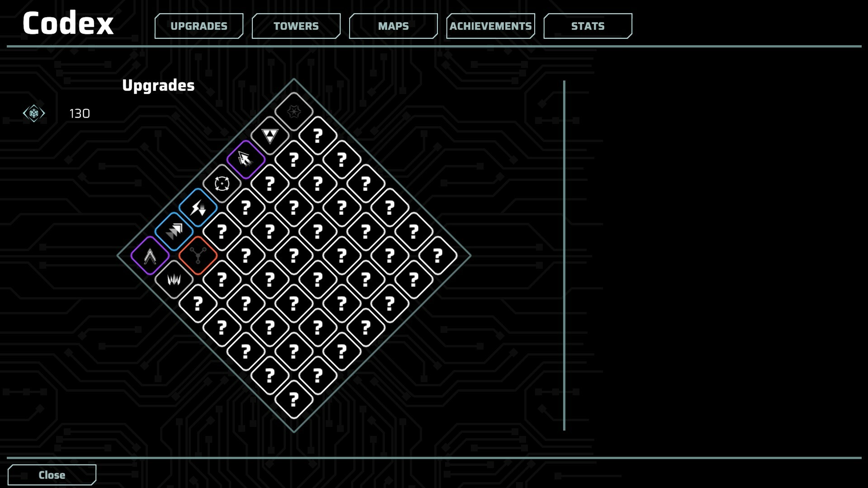Open the inverted triangle upgrade tile
The width and height of the screenshot is (868, 488).
(x=270, y=135)
